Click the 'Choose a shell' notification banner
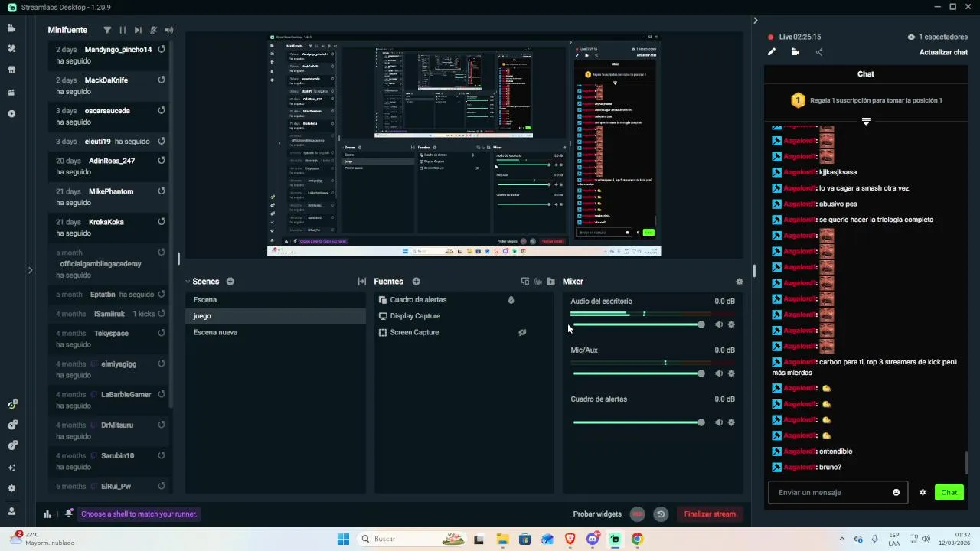980x551 pixels. [139, 514]
